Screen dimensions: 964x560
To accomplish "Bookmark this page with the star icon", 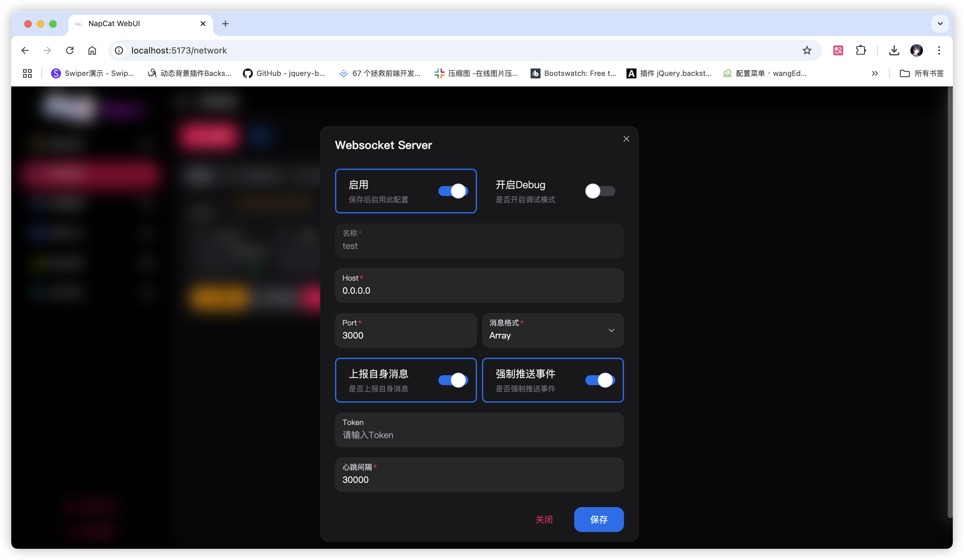I will point(807,50).
